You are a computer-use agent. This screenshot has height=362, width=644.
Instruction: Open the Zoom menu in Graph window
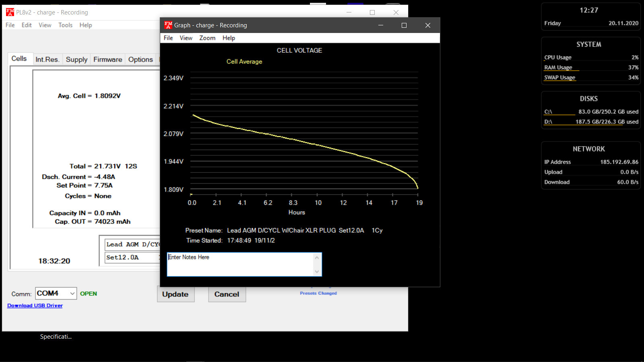click(x=207, y=38)
